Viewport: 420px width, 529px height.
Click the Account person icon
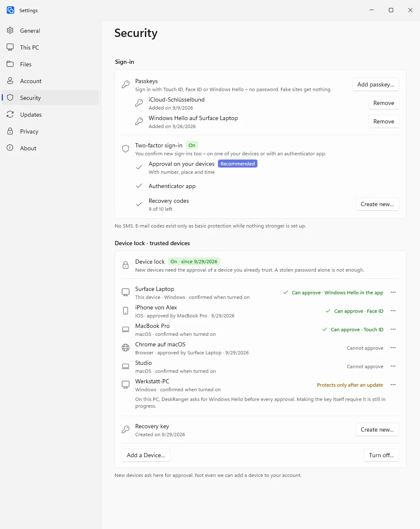(x=10, y=81)
